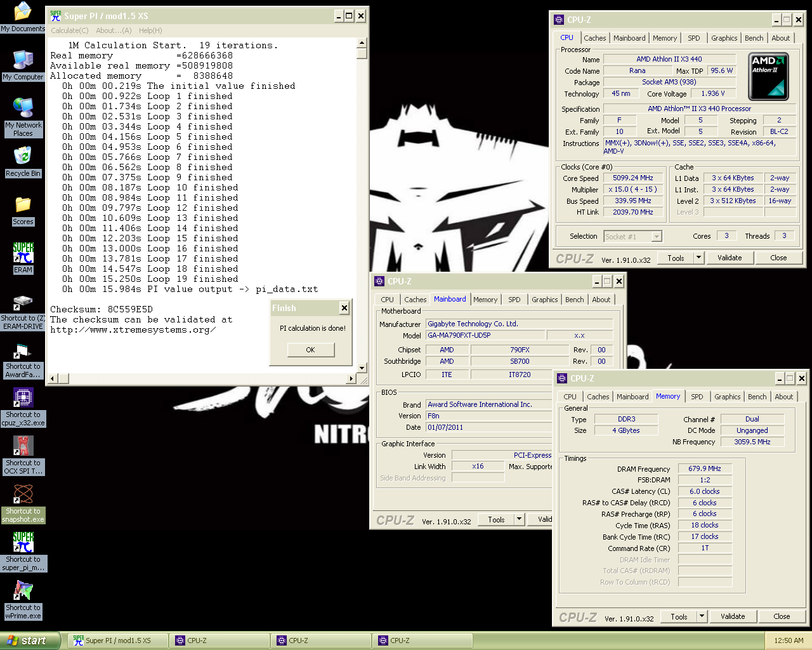Launch the snapshot.exe shortcut icon
The width and height of the screenshot is (812, 650).
pos(23,504)
